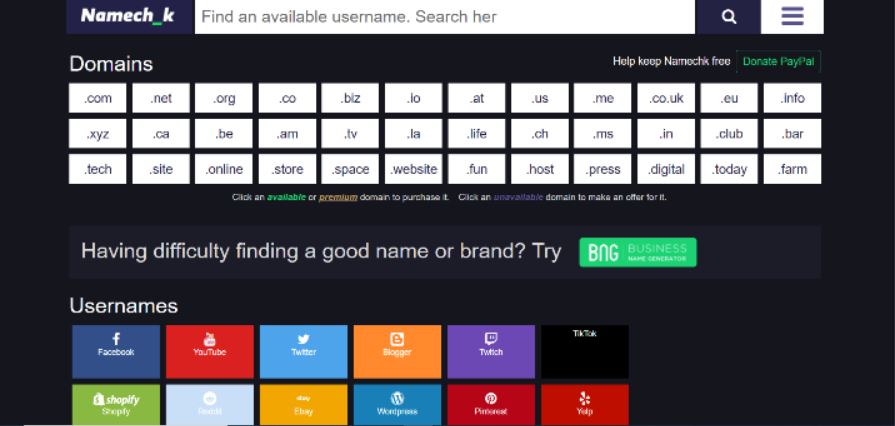Screen dimensions: 895x426
Task: Click the Twitter bird tile
Action: (x=303, y=350)
